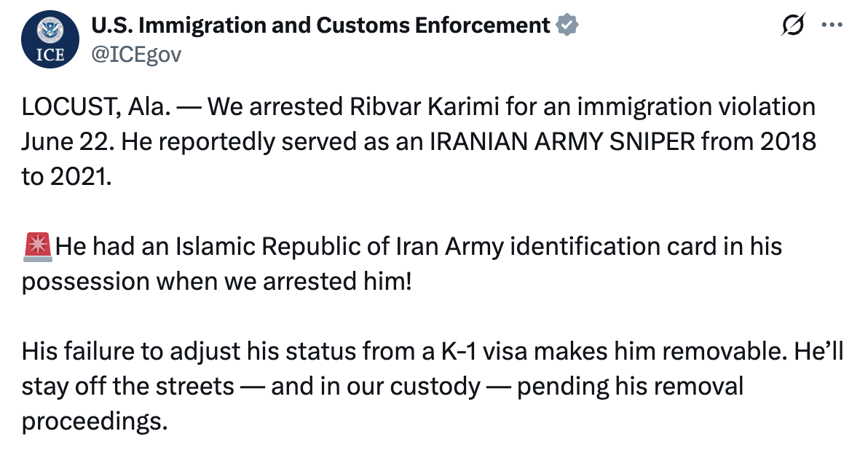Click the gray verified badge

pyautogui.click(x=567, y=25)
